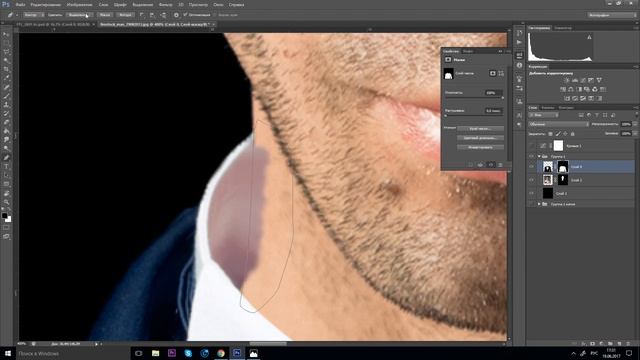The image size is (640, 360).
Task: Open the Pen tool preset picker
Action: pos(12,15)
